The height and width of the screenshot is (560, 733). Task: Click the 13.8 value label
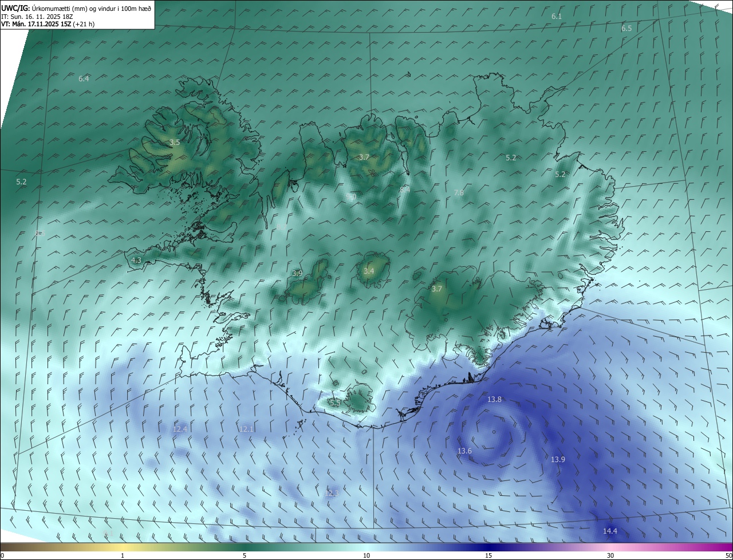click(494, 399)
